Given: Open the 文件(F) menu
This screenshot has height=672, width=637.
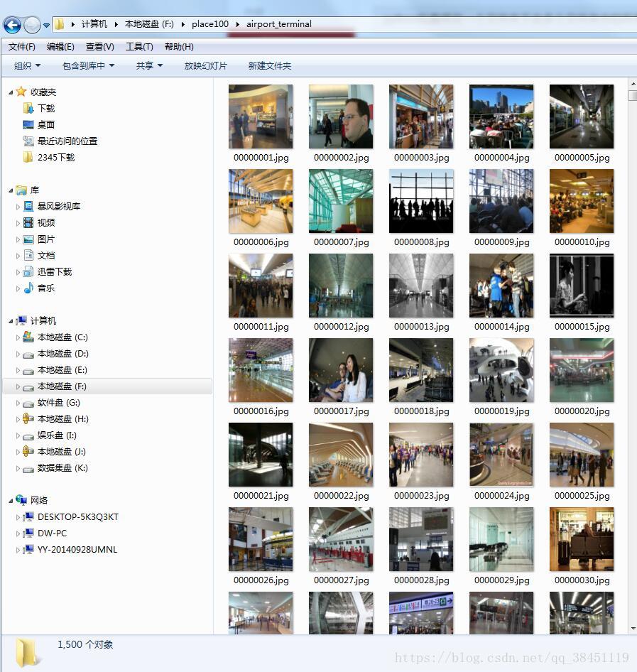Looking at the screenshot, I should [x=22, y=47].
